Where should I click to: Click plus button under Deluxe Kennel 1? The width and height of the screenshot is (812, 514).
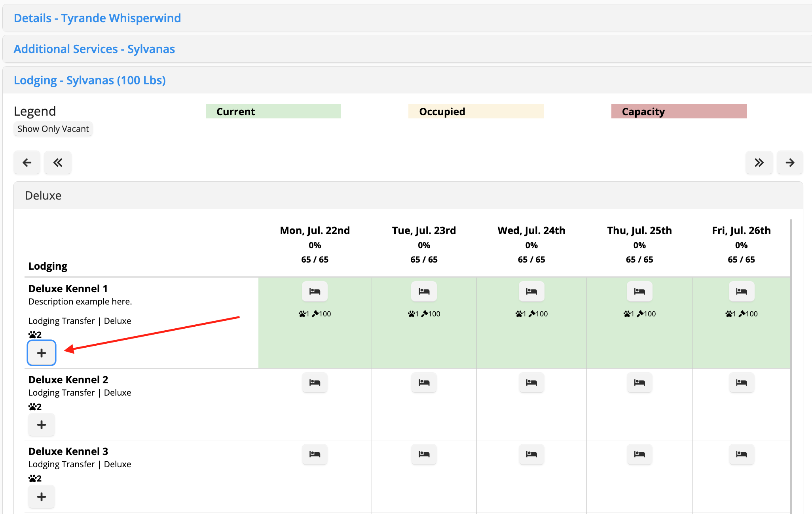tap(42, 353)
